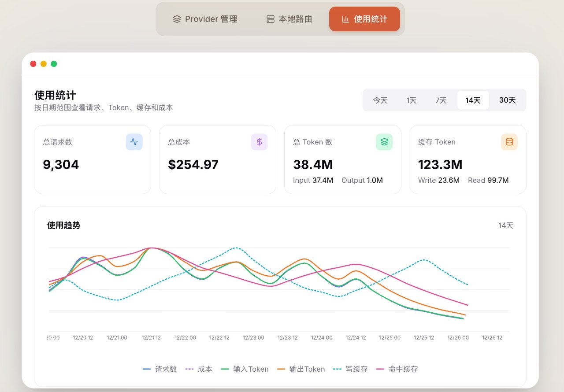
Task: Select the 30天 date range
Action: click(507, 100)
